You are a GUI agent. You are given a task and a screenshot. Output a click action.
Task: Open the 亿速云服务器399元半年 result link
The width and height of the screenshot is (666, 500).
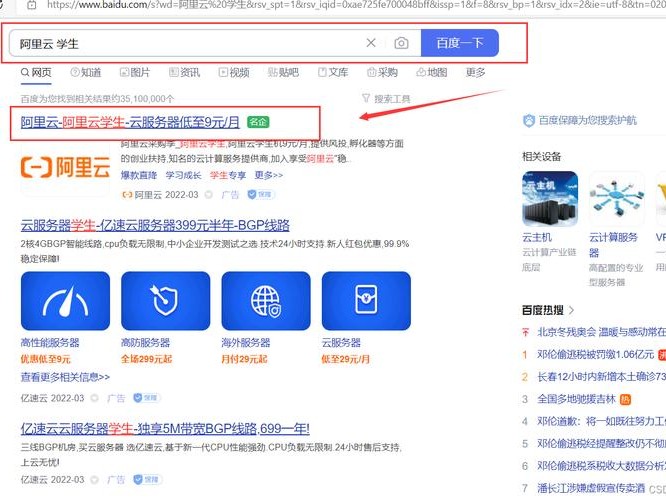(155, 225)
